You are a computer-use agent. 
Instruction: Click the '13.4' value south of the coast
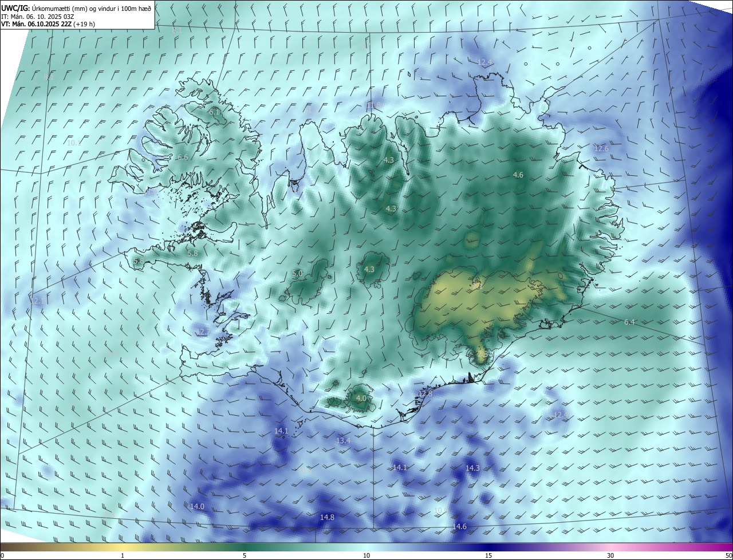(x=343, y=440)
